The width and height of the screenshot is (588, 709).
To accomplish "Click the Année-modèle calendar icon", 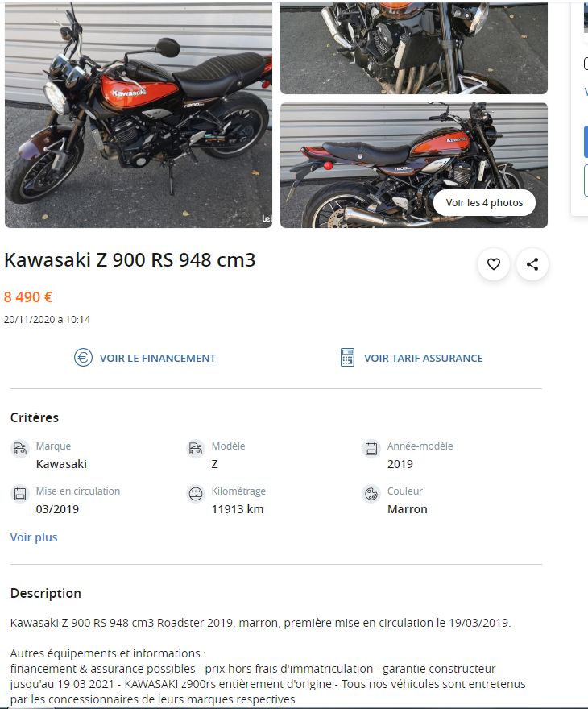I will click(371, 449).
